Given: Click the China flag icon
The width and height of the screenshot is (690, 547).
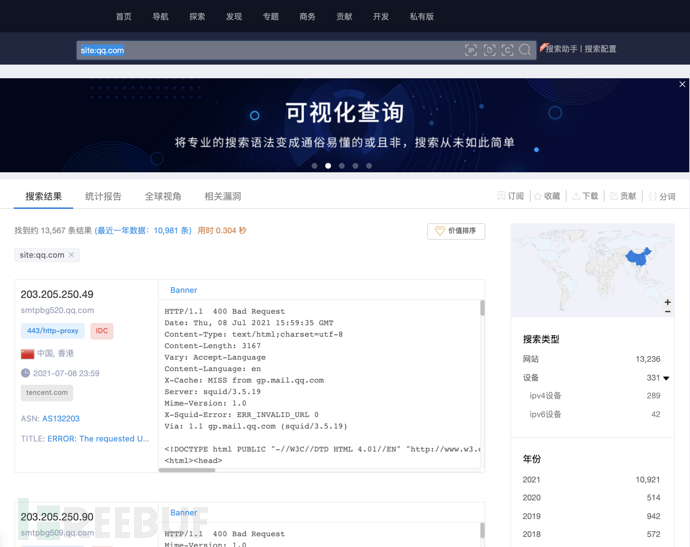Looking at the screenshot, I should coord(27,354).
